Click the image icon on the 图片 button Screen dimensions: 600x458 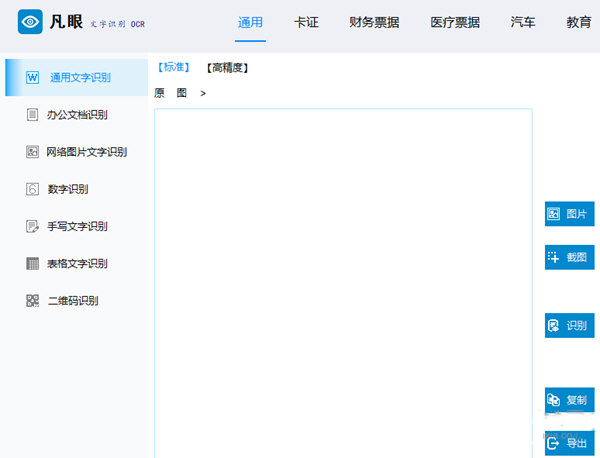553,214
